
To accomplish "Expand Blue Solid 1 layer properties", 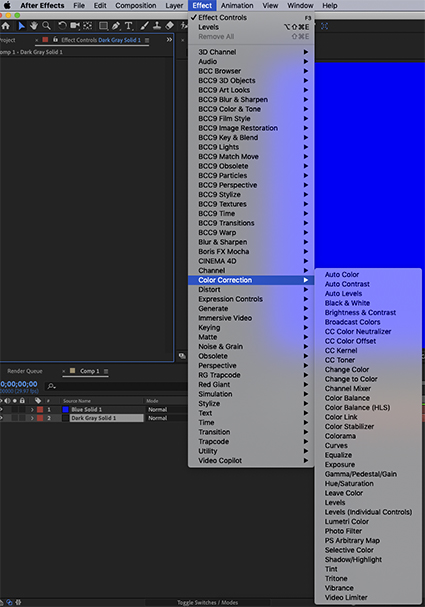I will [x=32, y=410].
